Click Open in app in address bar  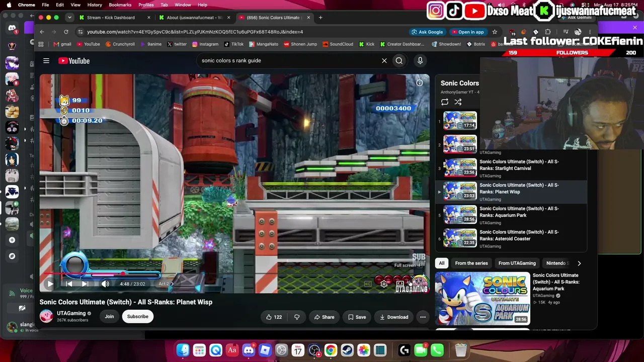[467, 32]
